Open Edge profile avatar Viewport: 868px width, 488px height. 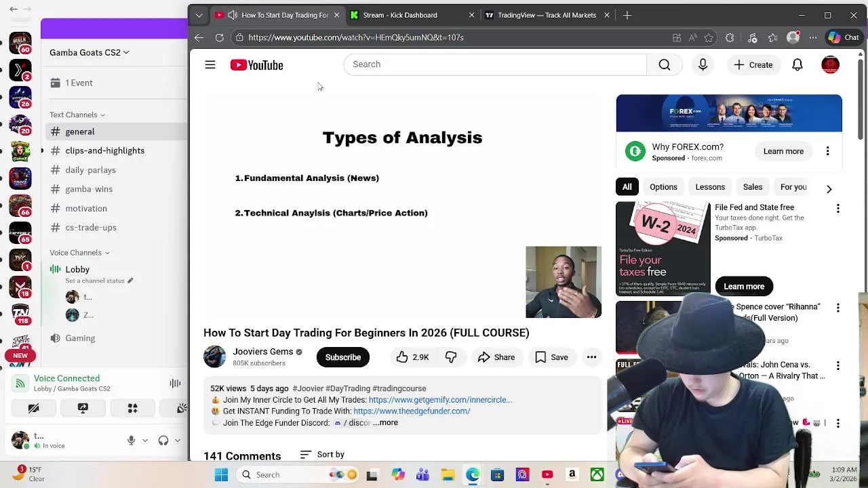click(793, 38)
